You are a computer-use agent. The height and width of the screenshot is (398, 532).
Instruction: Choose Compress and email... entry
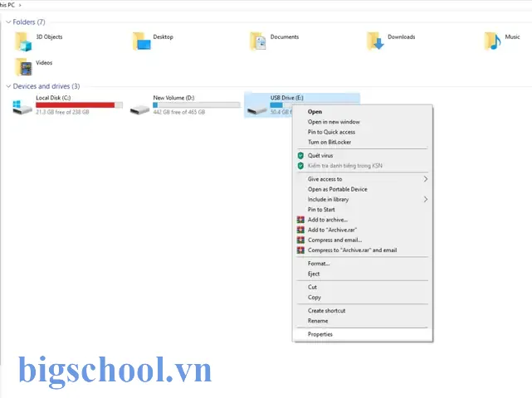(x=363, y=240)
